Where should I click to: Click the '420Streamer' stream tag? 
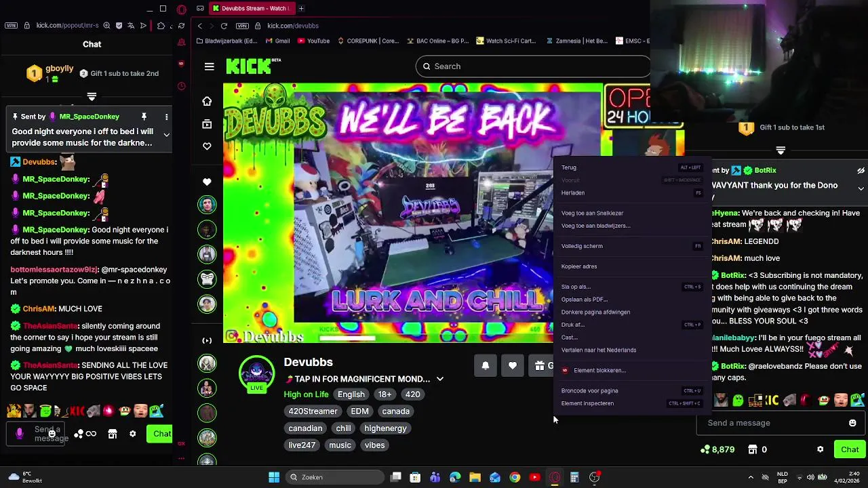313,411
